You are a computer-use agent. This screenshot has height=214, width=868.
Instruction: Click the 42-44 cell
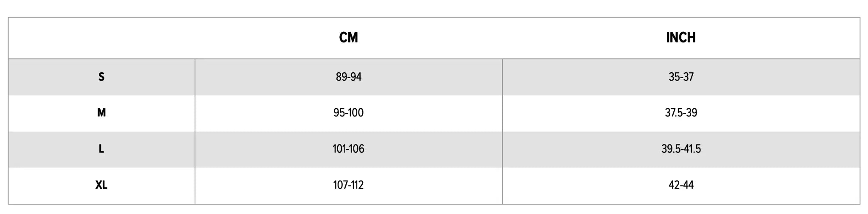(681, 185)
